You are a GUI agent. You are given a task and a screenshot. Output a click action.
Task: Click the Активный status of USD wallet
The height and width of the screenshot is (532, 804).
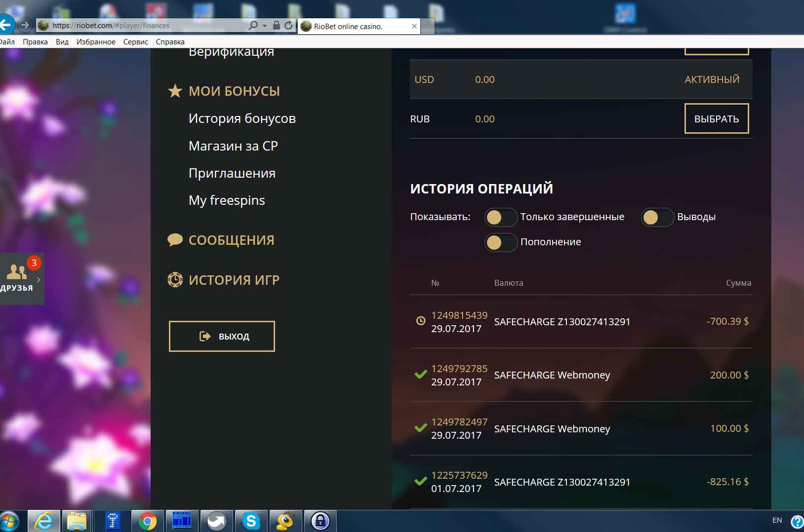pos(712,79)
